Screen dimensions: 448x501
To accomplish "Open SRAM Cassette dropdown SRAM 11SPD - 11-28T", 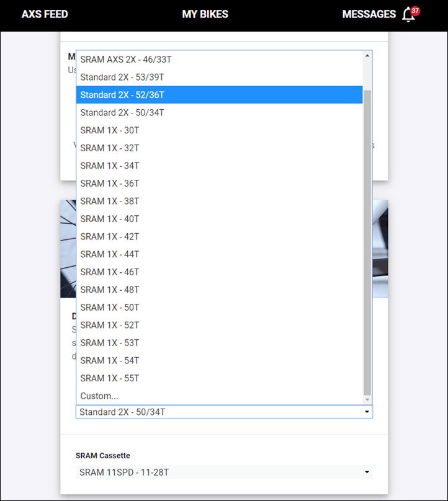I will tap(224, 472).
